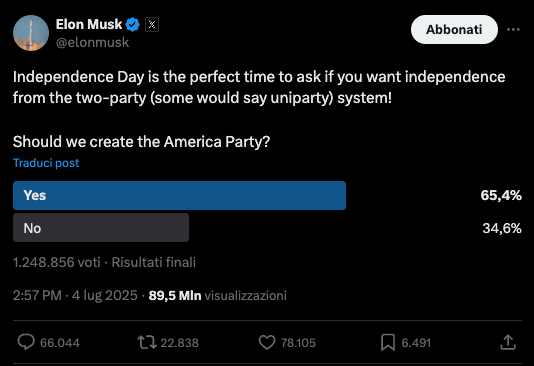Viewport: 534px width, 366px height.
Task: Open the @elonmusk handle link
Action: (x=92, y=43)
